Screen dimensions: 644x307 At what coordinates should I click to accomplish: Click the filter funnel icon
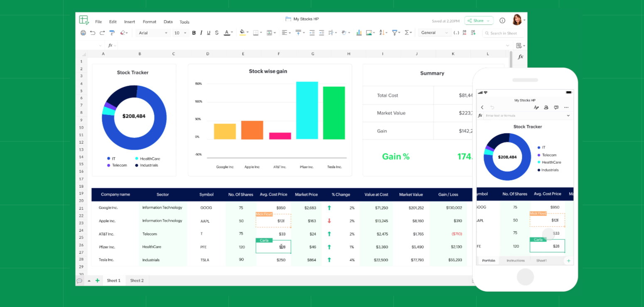pos(395,33)
